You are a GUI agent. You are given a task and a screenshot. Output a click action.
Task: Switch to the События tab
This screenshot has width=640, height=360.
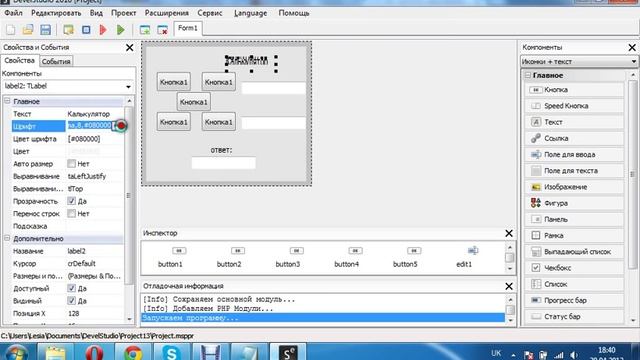pos(56,62)
